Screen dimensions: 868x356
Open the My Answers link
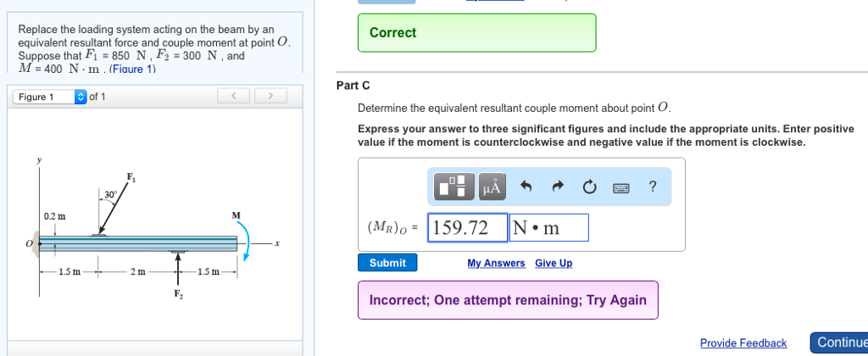point(496,263)
